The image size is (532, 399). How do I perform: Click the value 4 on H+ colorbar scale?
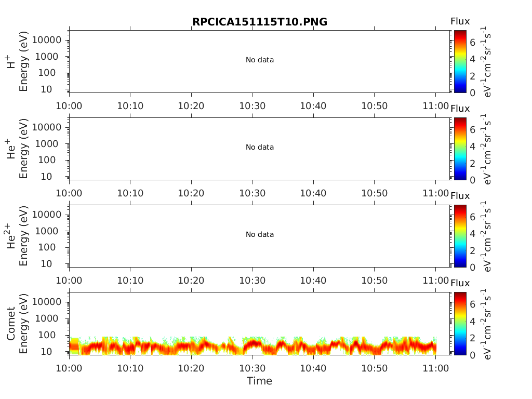tap(472, 59)
